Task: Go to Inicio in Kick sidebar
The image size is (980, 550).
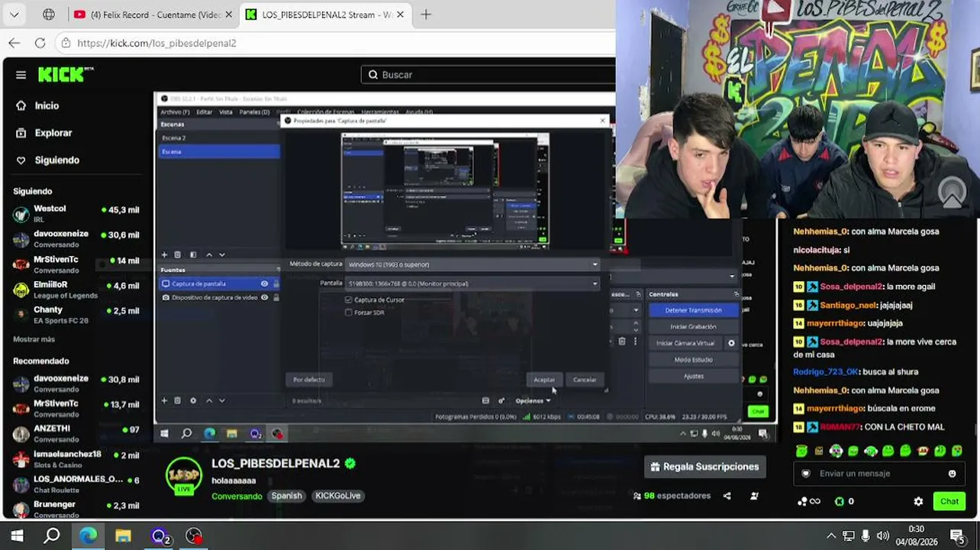Action: pos(46,105)
